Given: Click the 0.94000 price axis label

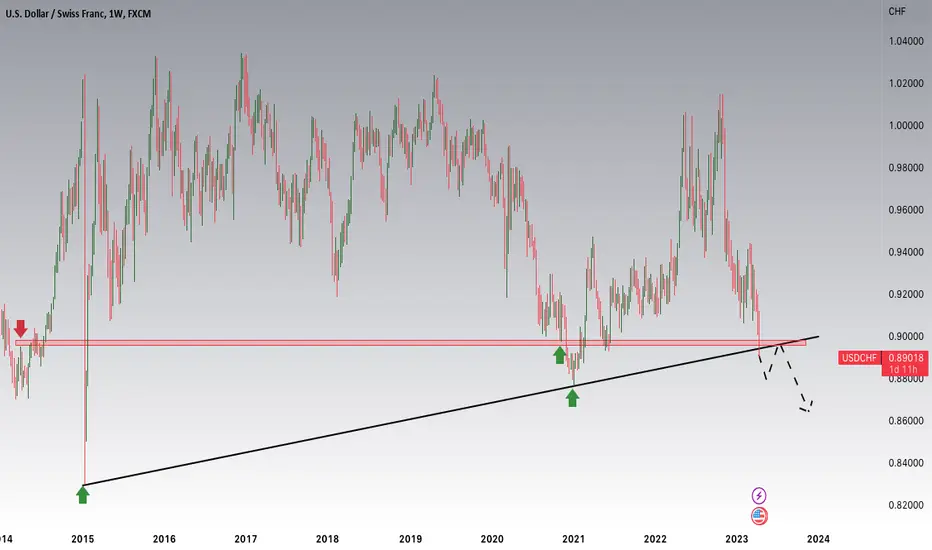Looking at the screenshot, I should tap(906, 252).
